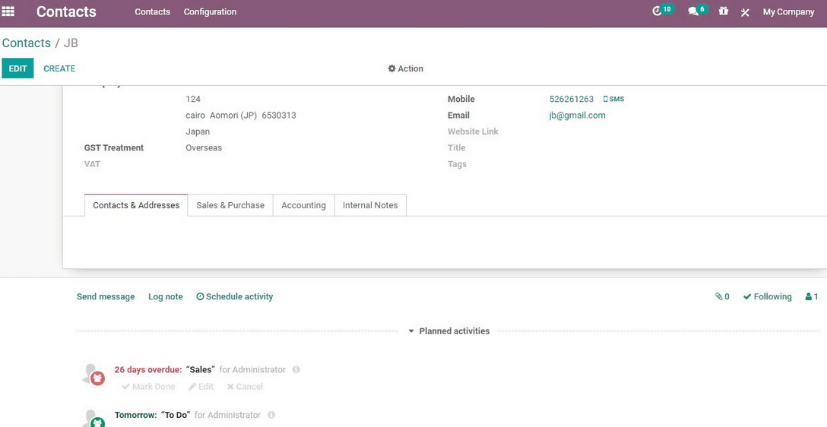Open the Action dropdown
This screenshot has width=827, height=427.
(405, 69)
